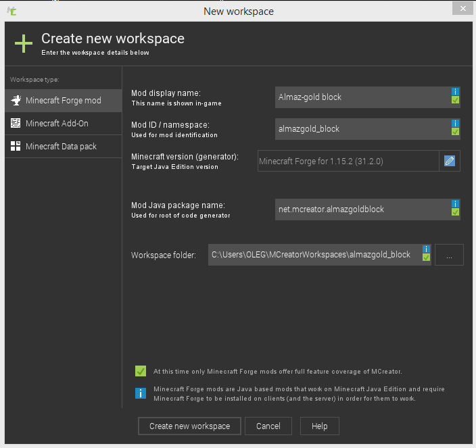476x448 pixels.
Task: Click the pencil edit icon for Minecraft version
Action: tap(449, 161)
